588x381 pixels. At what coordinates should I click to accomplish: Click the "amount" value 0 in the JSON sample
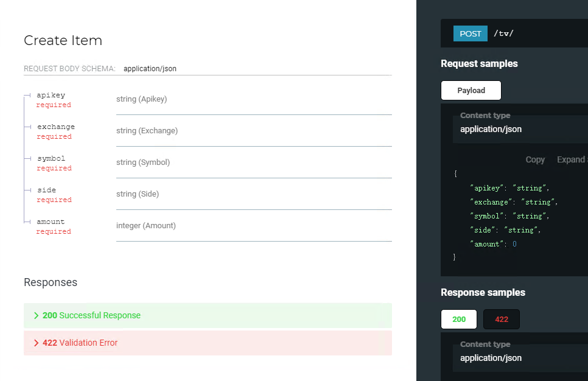point(514,243)
